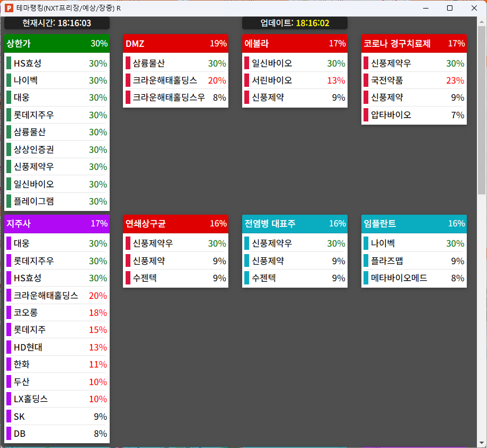Select the 상한가 theme header

(57, 44)
